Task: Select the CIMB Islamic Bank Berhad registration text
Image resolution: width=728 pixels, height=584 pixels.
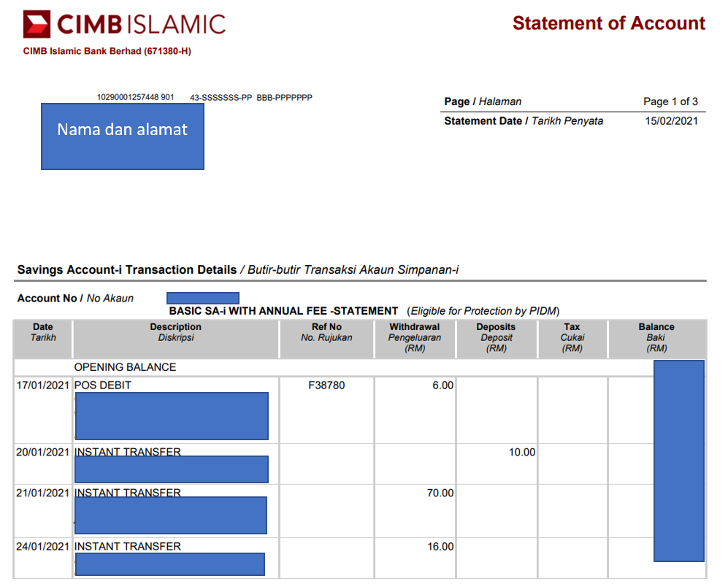Action: coord(107,51)
